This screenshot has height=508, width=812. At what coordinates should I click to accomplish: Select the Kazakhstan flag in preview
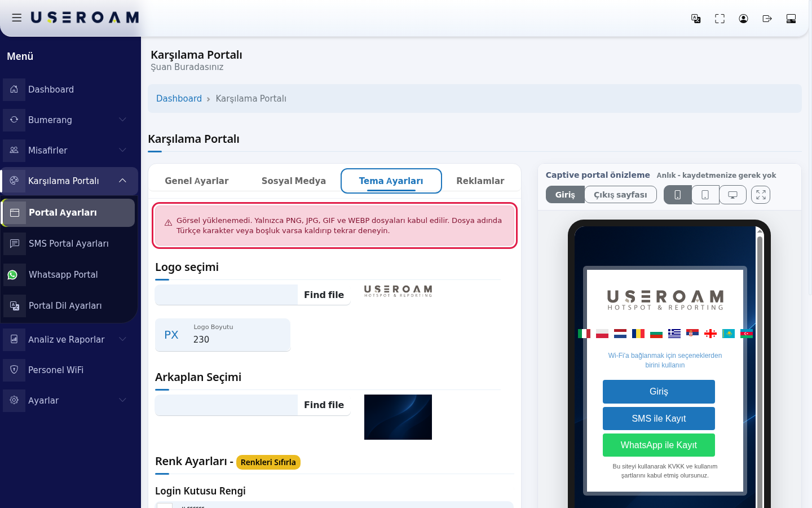coord(729,334)
